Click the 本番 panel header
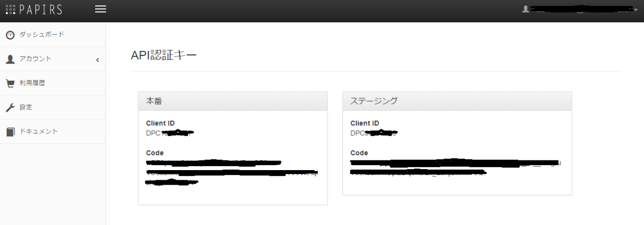Image resolution: width=644 pixels, height=225 pixels. click(232, 101)
